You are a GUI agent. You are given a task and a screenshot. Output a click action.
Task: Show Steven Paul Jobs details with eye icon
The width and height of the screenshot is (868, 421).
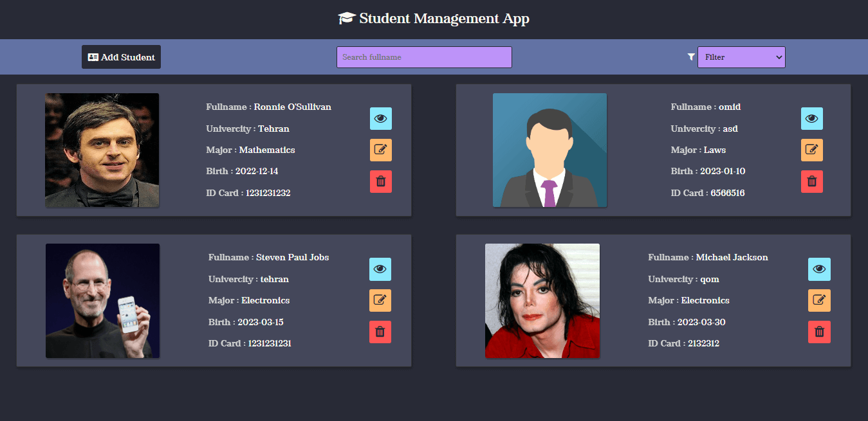point(380,269)
